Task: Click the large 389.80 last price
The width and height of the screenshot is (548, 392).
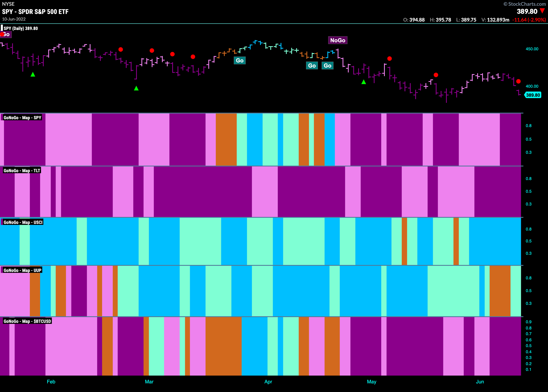Action: coord(527,11)
